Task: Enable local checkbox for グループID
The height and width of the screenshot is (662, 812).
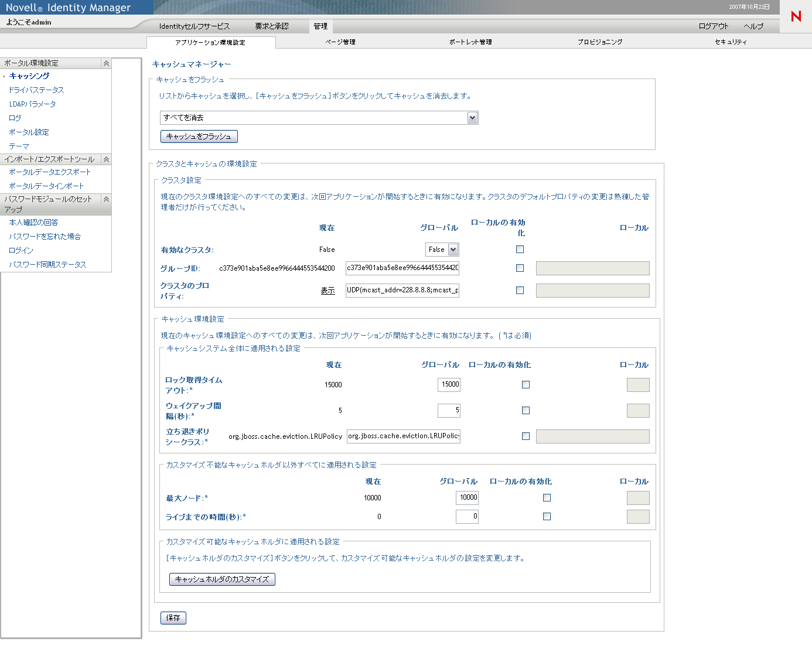Action: click(520, 268)
